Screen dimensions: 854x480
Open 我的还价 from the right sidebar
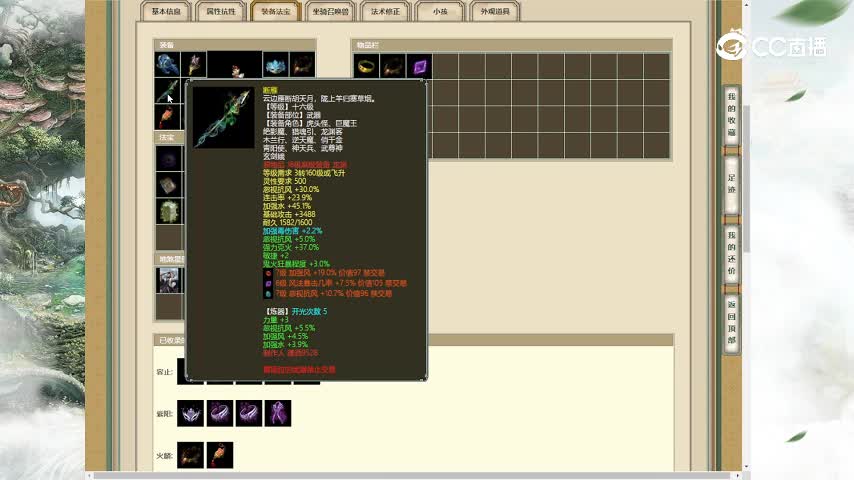pos(731,252)
